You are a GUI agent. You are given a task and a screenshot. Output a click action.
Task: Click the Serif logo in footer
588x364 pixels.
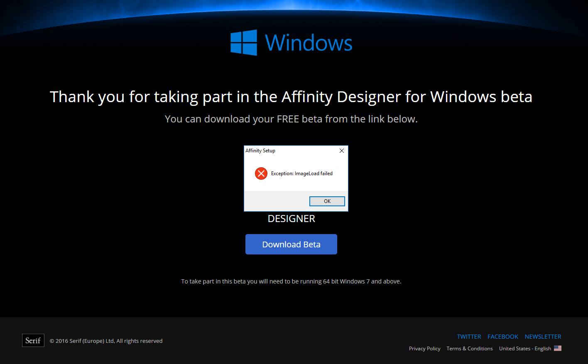tap(33, 340)
